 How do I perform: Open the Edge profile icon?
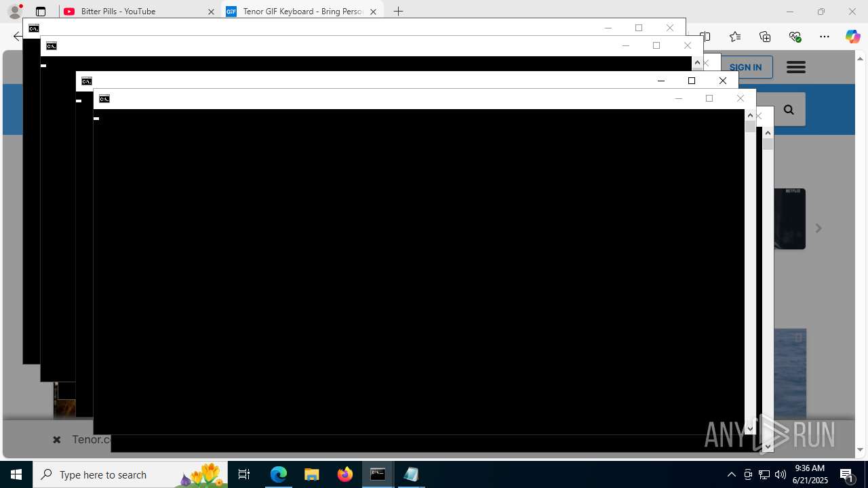15,11
